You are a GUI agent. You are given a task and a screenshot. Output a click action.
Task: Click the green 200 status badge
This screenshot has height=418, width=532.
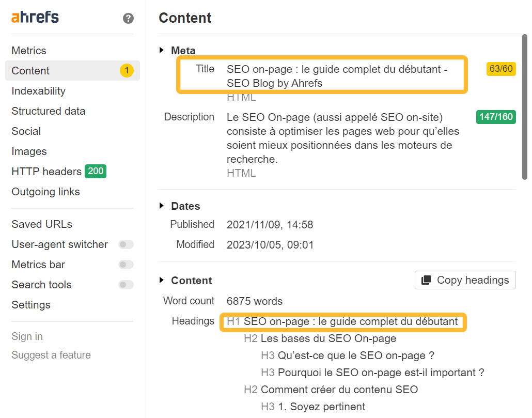(95, 171)
